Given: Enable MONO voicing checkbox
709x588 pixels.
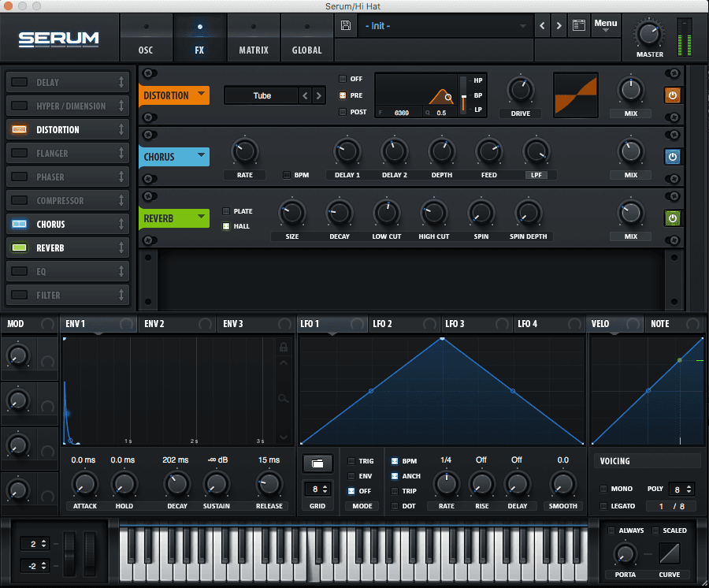Looking at the screenshot, I should (x=603, y=489).
